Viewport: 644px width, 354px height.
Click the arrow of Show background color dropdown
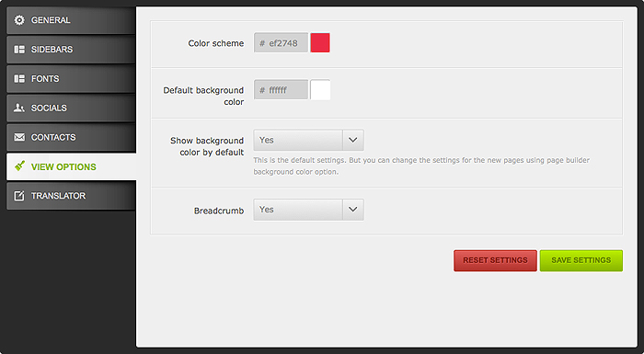click(x=352, y=140)
